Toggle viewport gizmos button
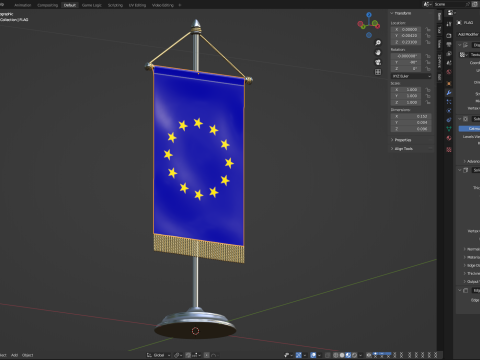Viewport: 480px width, 360px height. 299,355
